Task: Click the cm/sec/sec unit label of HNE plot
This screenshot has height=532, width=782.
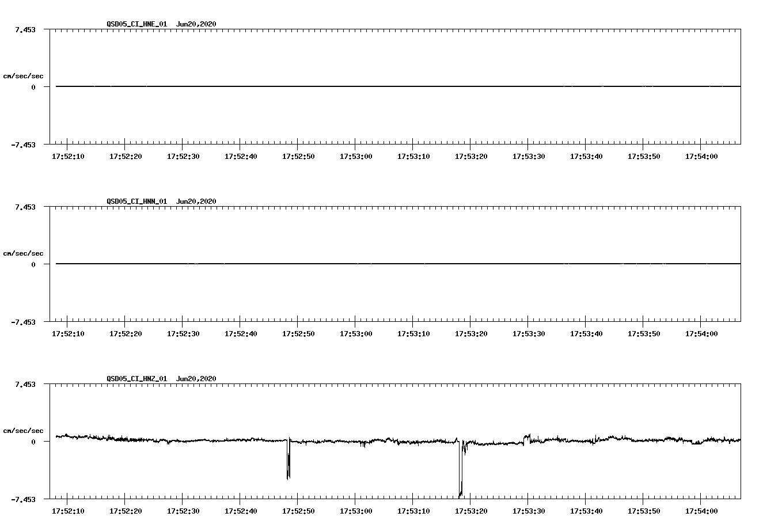Action: point(23,76)
